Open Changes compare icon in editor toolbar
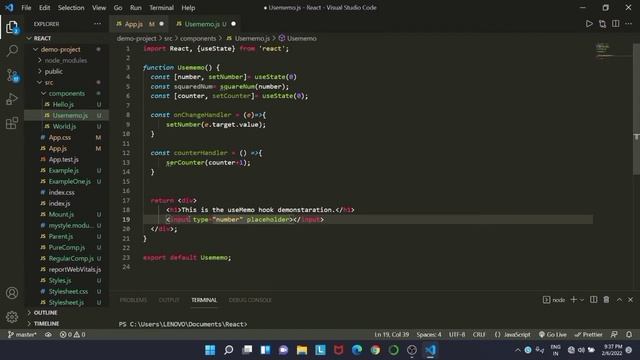This screenshot has height=360, width=640. 602,24
